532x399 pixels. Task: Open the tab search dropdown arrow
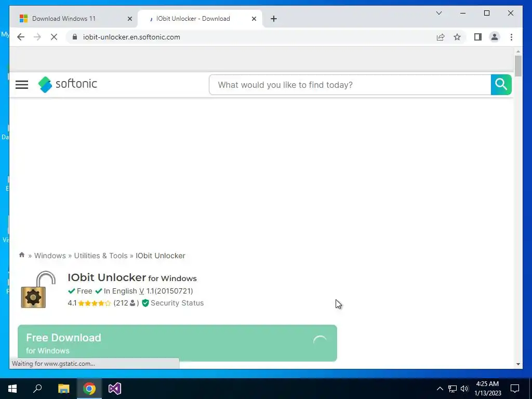(x=438, y=13)
